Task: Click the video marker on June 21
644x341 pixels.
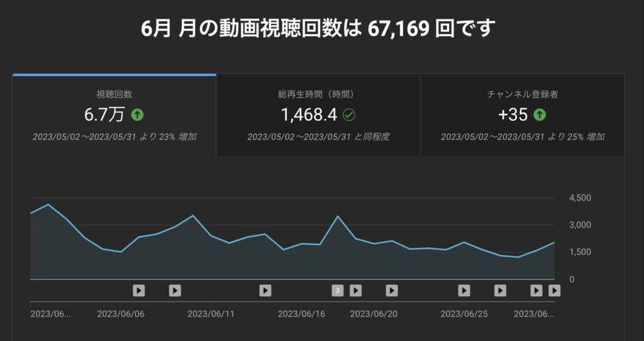Action: pyautogui.click(x=392, y=290)
